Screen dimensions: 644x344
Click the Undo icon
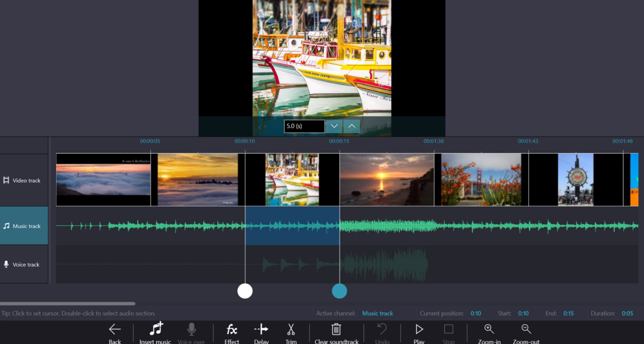click(x=382, y=329)
